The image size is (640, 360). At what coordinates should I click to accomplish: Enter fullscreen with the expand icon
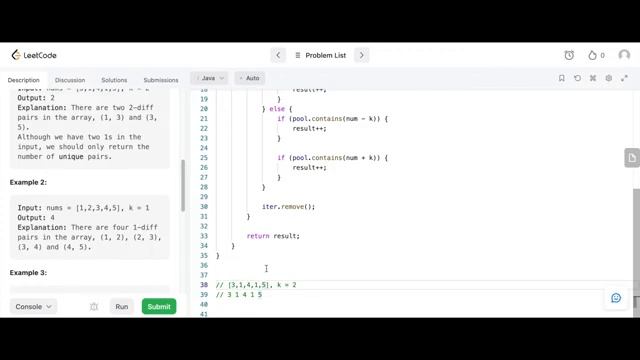coord(624,78)
